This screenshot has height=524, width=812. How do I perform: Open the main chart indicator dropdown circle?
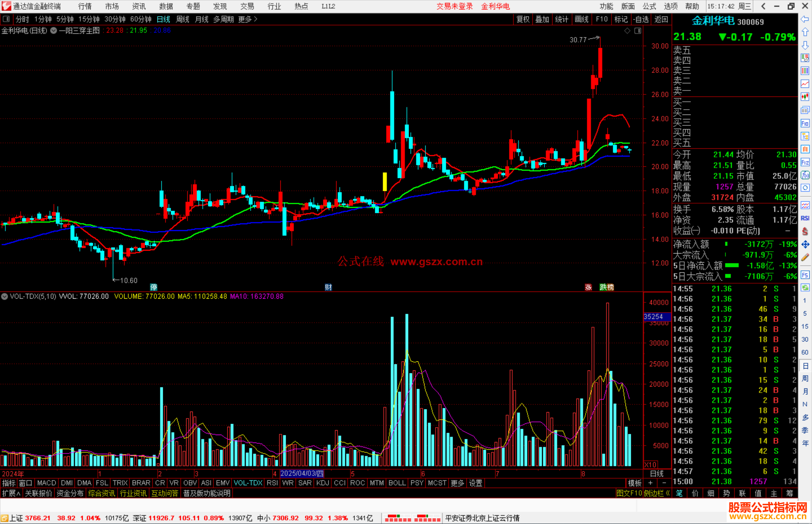(54, 31)
